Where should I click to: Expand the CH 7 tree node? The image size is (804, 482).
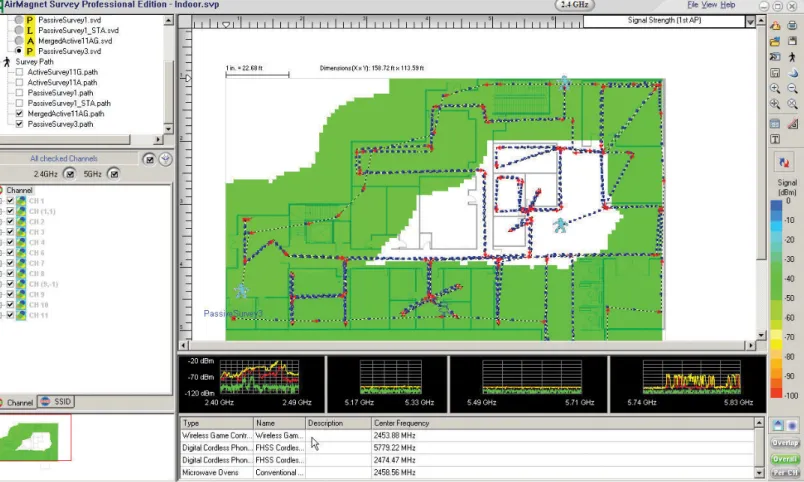(x=1, y=263)
